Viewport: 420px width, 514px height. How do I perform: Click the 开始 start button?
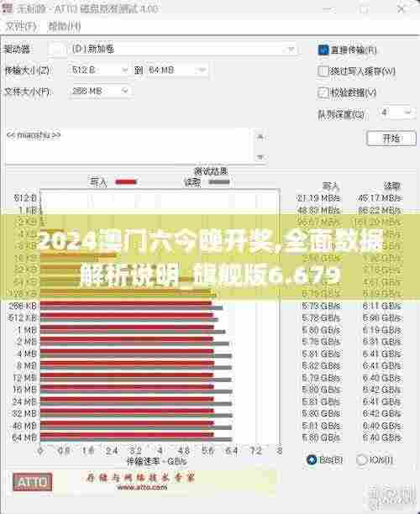pyautogui.click(x=391, y=138)
